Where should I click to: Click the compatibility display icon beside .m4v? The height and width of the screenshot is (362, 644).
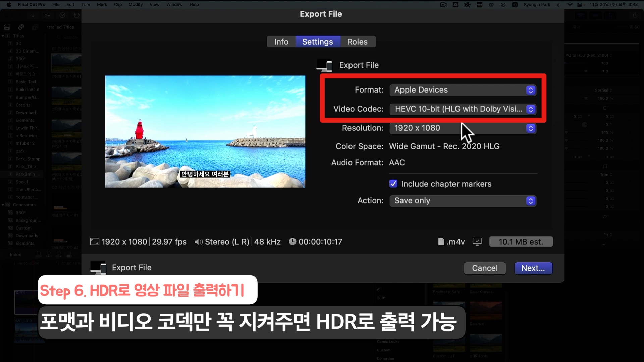coord(477,242)
